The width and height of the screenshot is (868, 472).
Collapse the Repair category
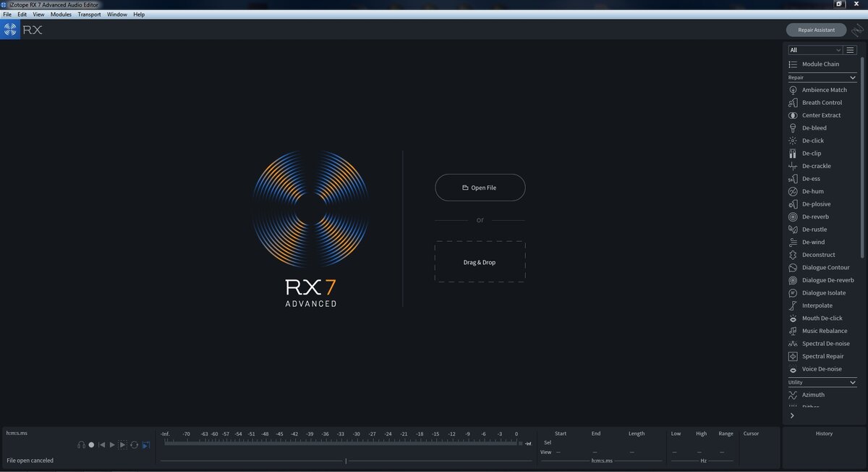tap(853, 77)
